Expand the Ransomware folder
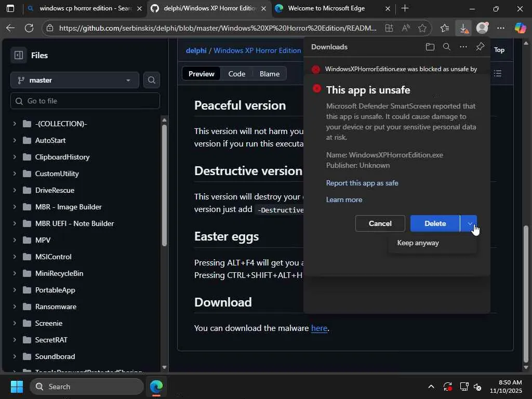532x399 pixels. pos(15,307)
